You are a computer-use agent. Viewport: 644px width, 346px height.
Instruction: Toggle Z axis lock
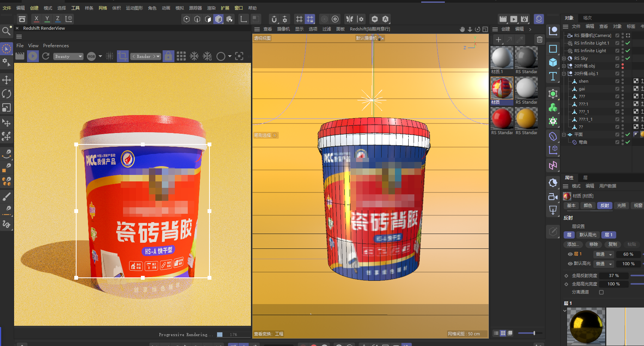(58, 19)
